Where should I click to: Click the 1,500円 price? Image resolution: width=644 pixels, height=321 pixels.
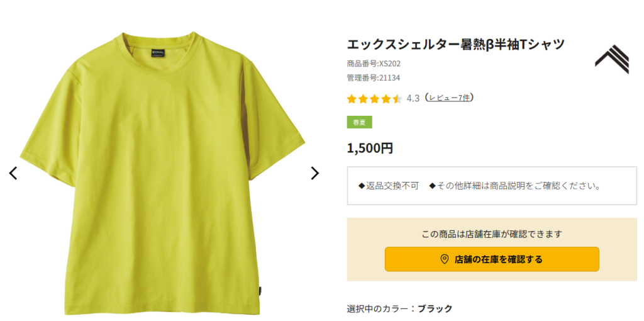370,149
